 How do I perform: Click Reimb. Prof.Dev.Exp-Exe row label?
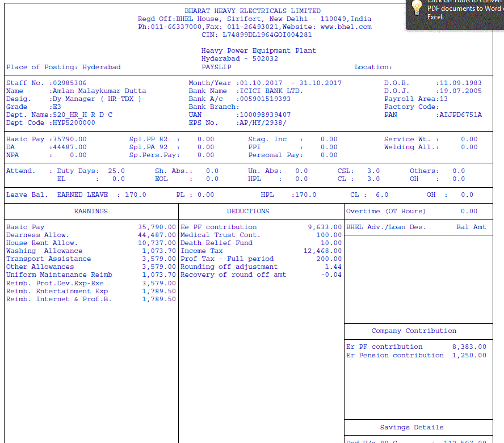[x=55, y=284]
